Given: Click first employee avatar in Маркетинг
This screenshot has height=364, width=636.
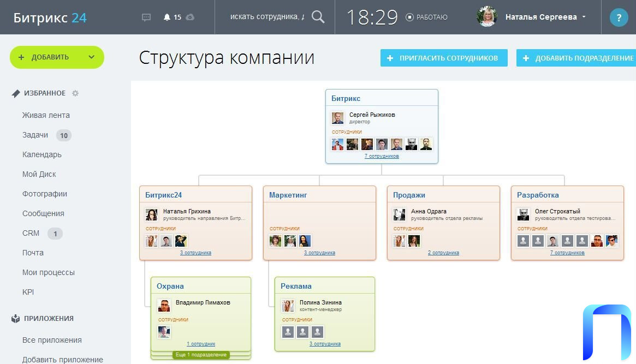Looking at the screenshot, I should pos(275,241).
